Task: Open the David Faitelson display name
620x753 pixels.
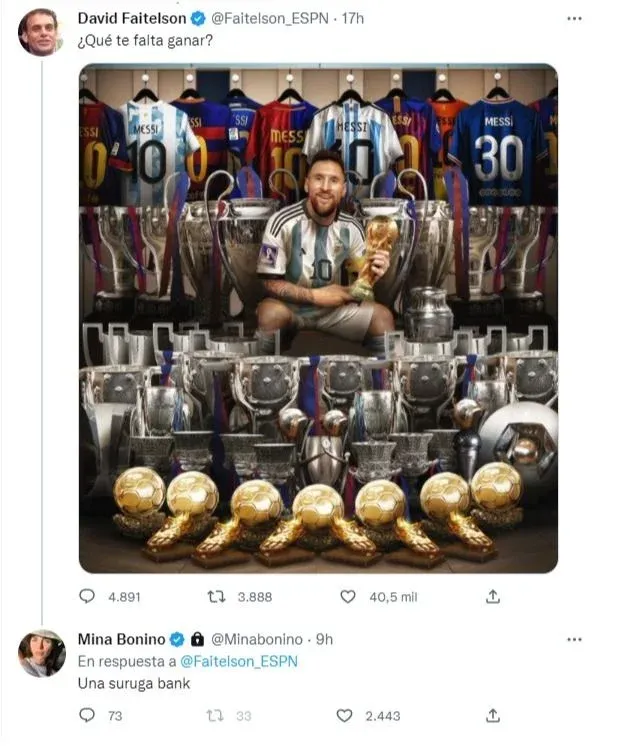Action: point(133,19)
